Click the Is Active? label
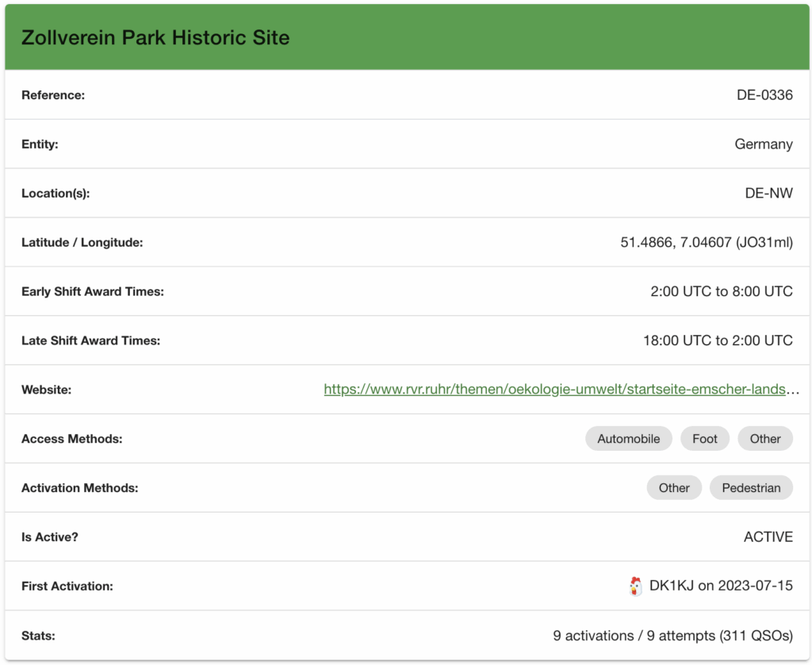Image resolution: width=812 pixels, height=665 pixels. click(x=50, y=537)
